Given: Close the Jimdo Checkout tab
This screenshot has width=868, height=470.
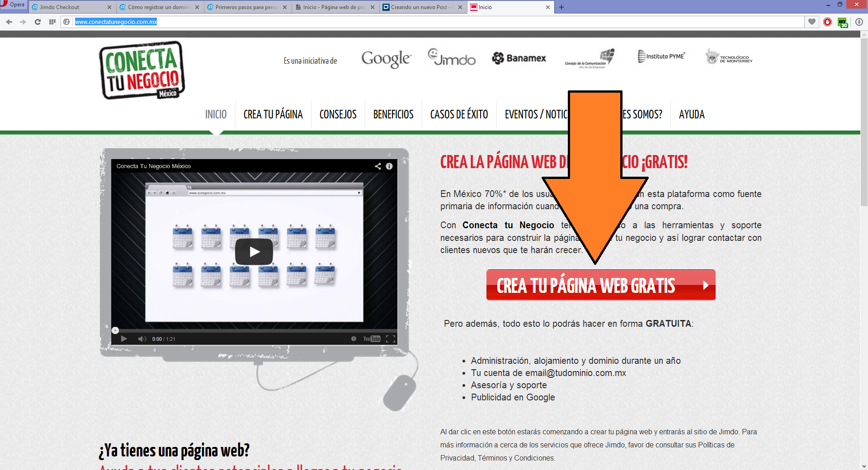Looking at the screenshot, I should 109,7.
